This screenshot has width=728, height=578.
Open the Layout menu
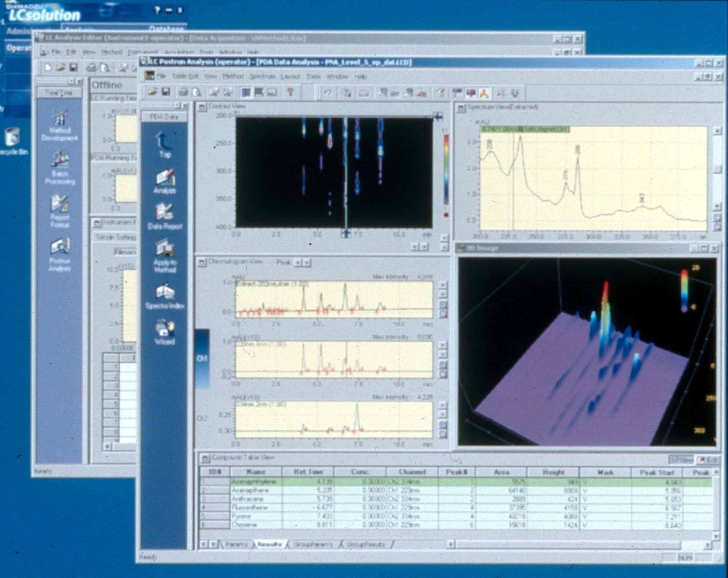coord(291,77)
